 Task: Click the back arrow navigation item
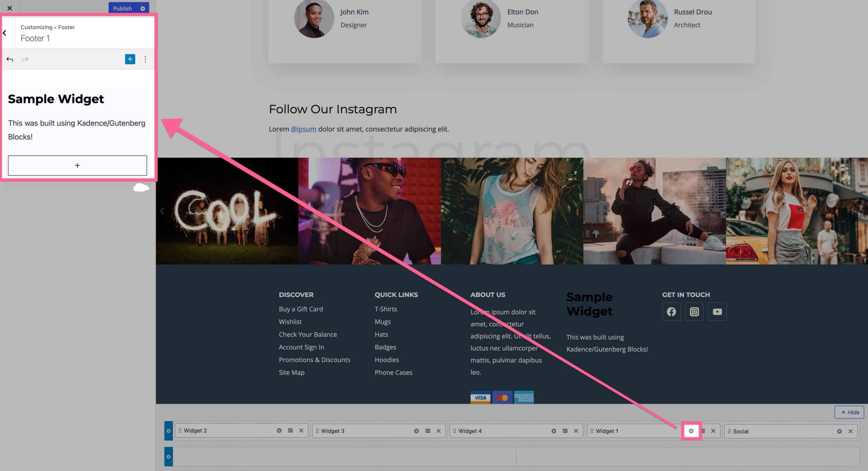click(x=5, y=32)
